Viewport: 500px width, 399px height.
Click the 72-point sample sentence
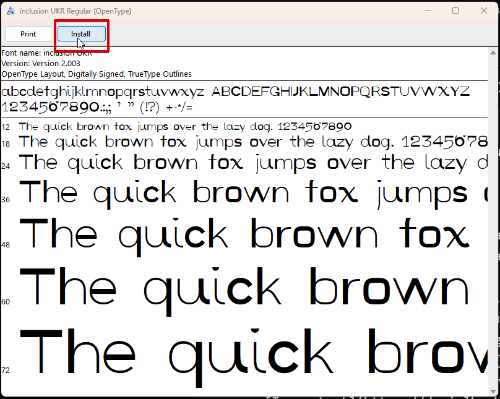(x=253, y=357)
